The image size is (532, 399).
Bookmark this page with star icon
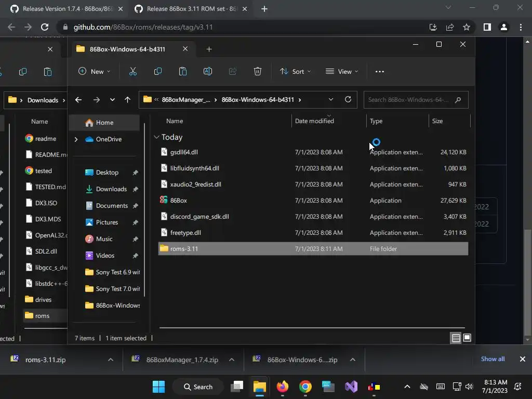tap(467, 27)
